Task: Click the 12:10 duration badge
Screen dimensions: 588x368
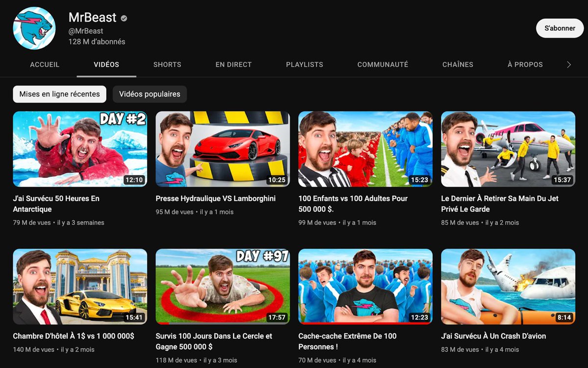Action: click(134, 180)
